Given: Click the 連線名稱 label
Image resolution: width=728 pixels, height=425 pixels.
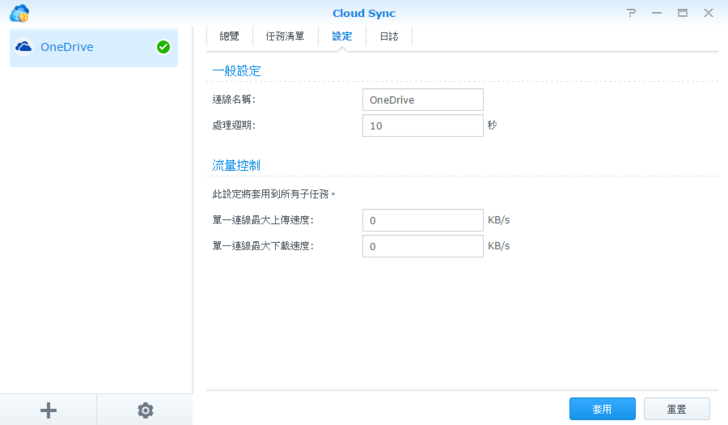Looking at the screenshot, I should coord(234,99).
